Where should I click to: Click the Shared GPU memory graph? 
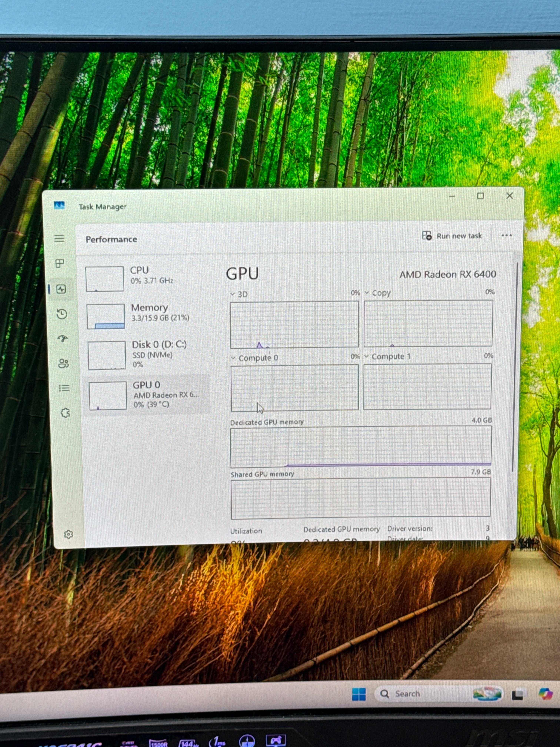pos(361,498)
